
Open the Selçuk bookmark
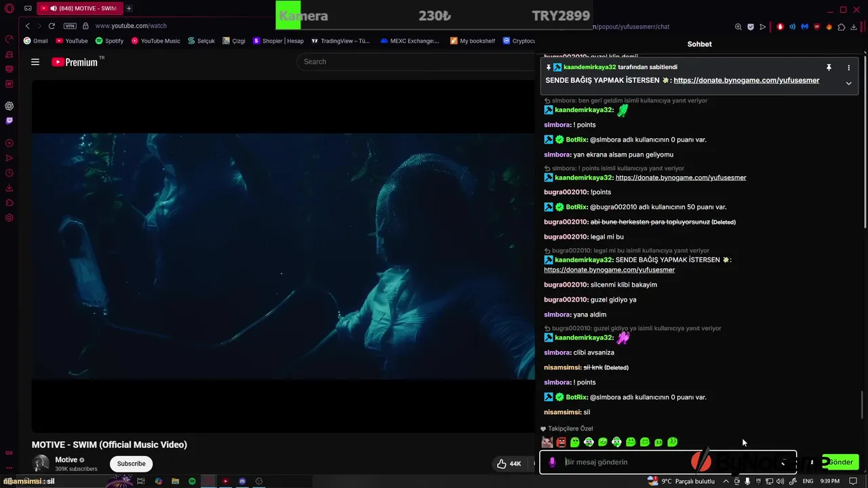[x=201, y=41]
